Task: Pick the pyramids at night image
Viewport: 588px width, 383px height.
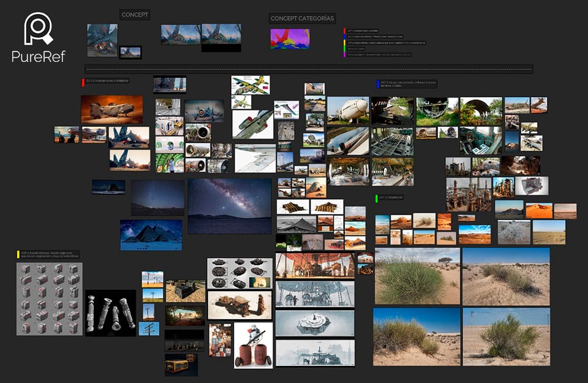Action: tap(151, 235)
